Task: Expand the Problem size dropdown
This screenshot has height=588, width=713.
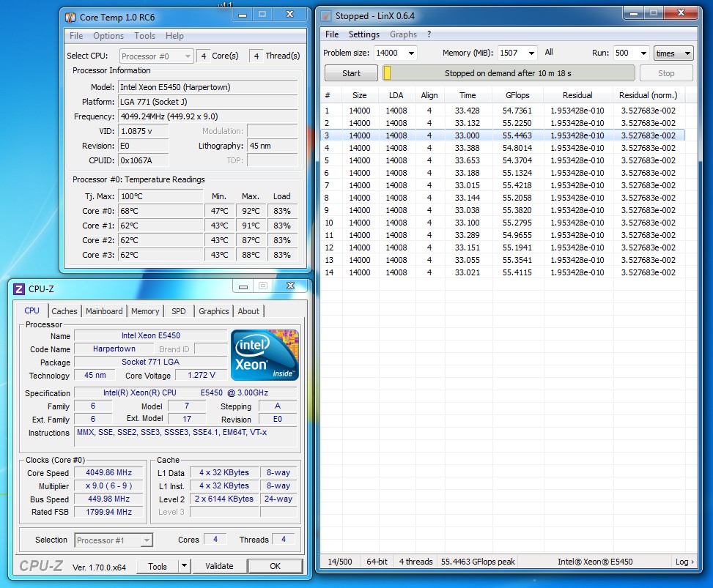Action: [411, 53]
